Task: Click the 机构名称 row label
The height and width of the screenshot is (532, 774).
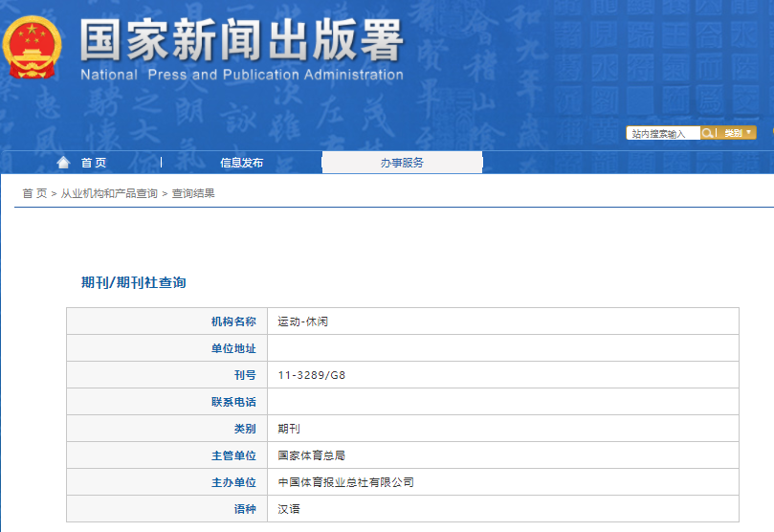Action: coord(233,321)
